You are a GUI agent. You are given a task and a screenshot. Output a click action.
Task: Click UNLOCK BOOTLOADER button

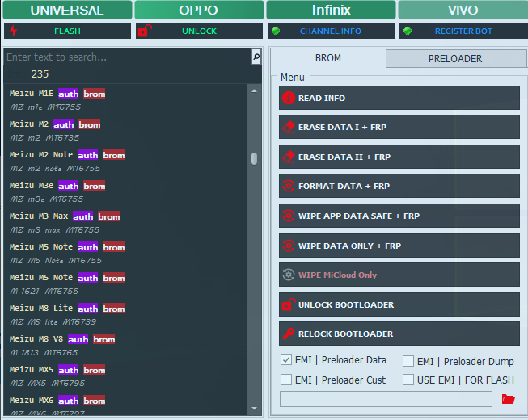[399, 304]
